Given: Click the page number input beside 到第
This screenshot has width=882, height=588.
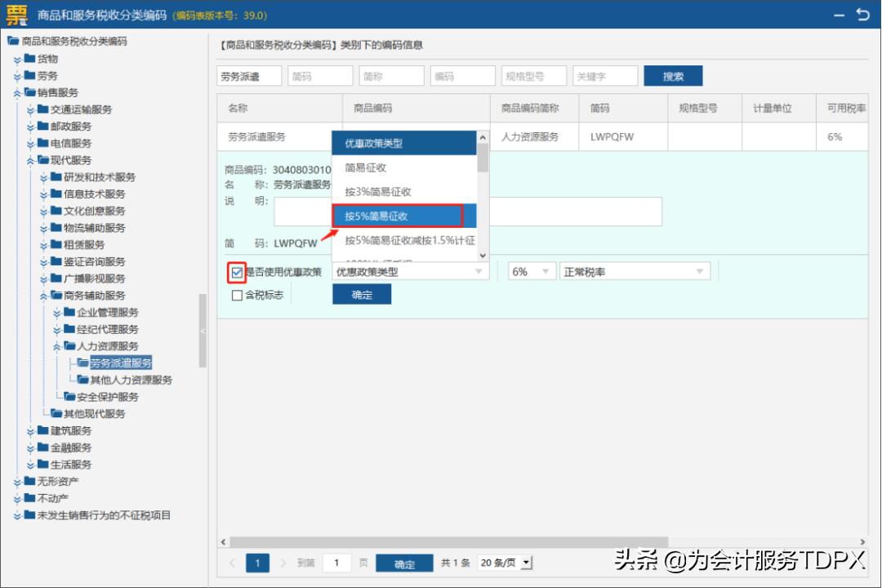Looking at the screenshot, I should (336, 563).
